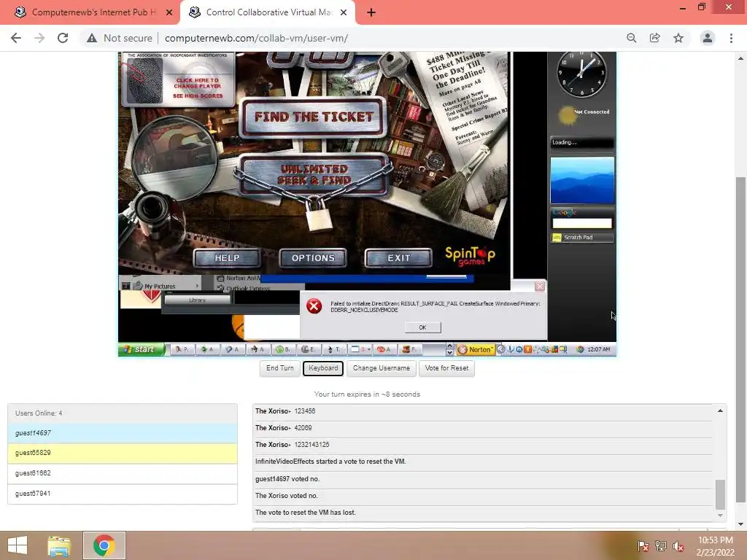Click XP taskbar item labeled B.
Screen dimensions: 747x560
point(283,349)
